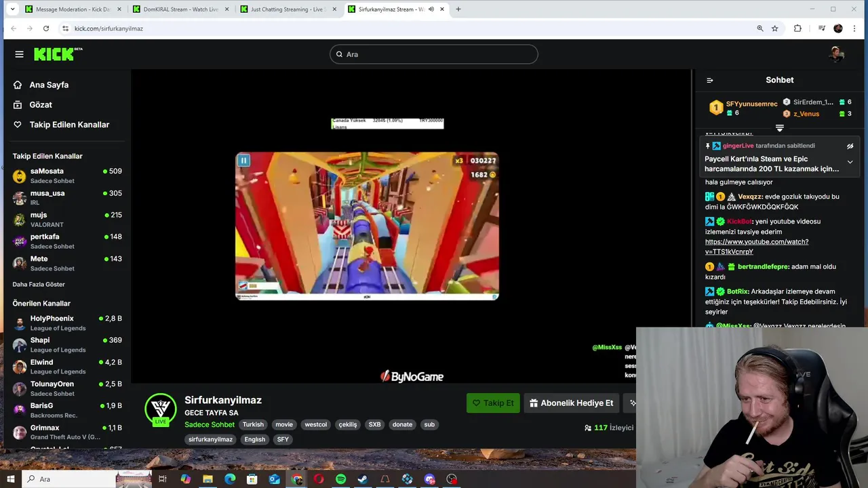Open the YouTube link in chat
Image resolution: width=868 pixels, height=488 pixels.
757,247
